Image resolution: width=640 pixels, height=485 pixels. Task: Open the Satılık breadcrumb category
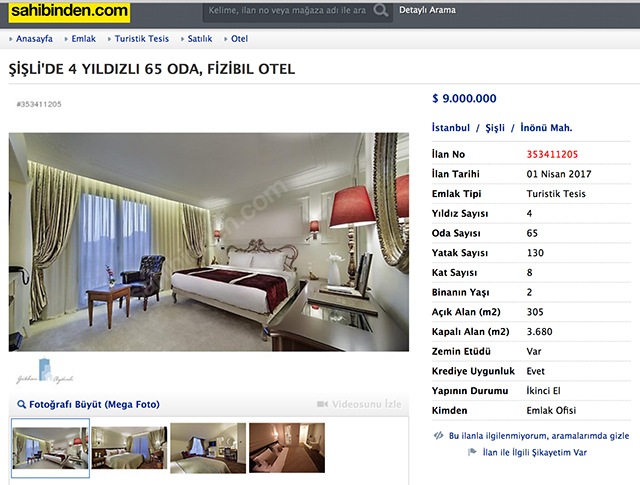coord(200,39)
